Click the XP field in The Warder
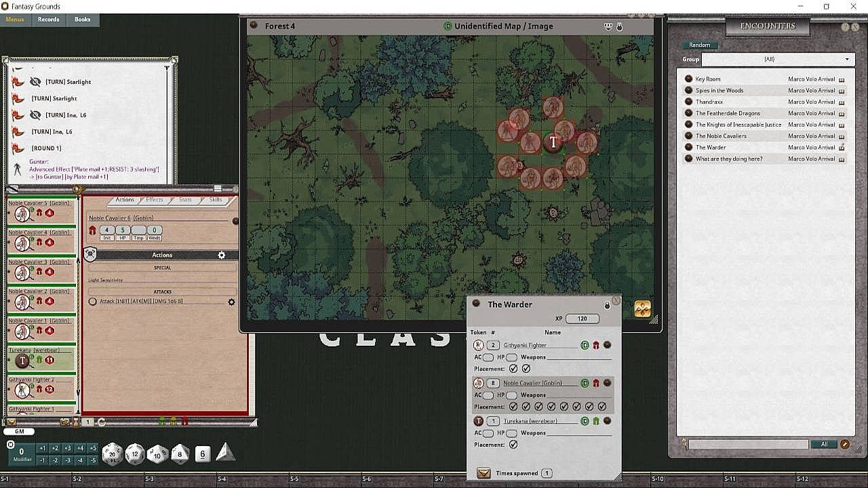Screen dimensions: 868x488 (x=582, y=319)
